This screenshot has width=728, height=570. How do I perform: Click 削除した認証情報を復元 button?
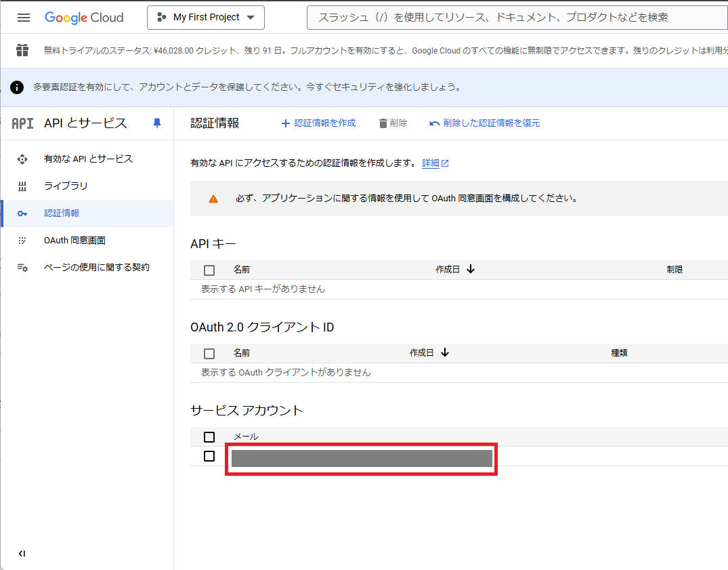pyautogui.click(x=485, y=123)
